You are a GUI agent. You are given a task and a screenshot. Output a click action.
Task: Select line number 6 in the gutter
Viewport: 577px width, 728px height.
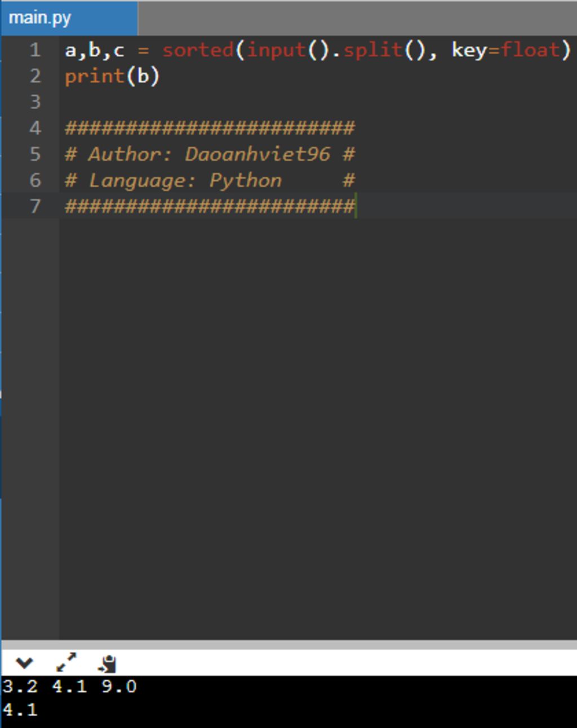tap(35, 180)
